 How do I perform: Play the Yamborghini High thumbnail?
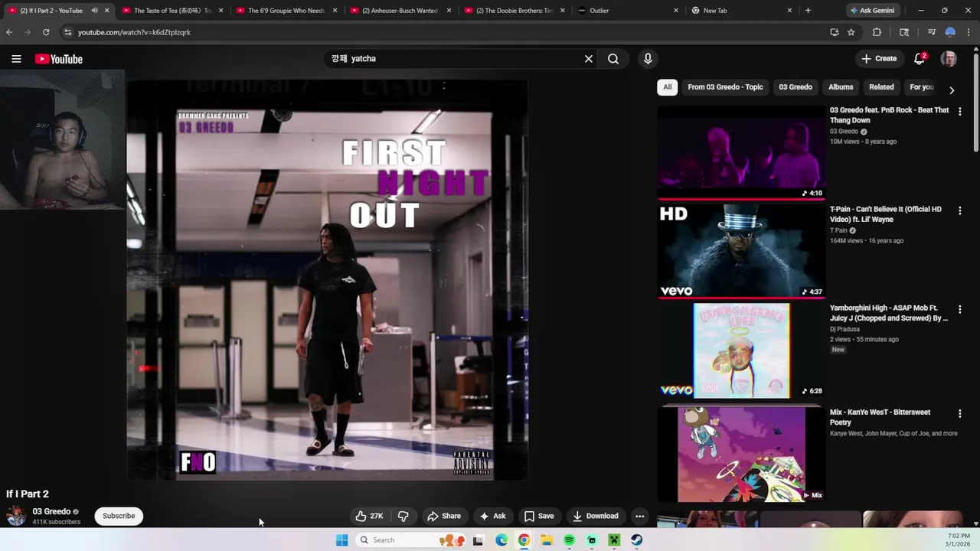pos(741,350)
